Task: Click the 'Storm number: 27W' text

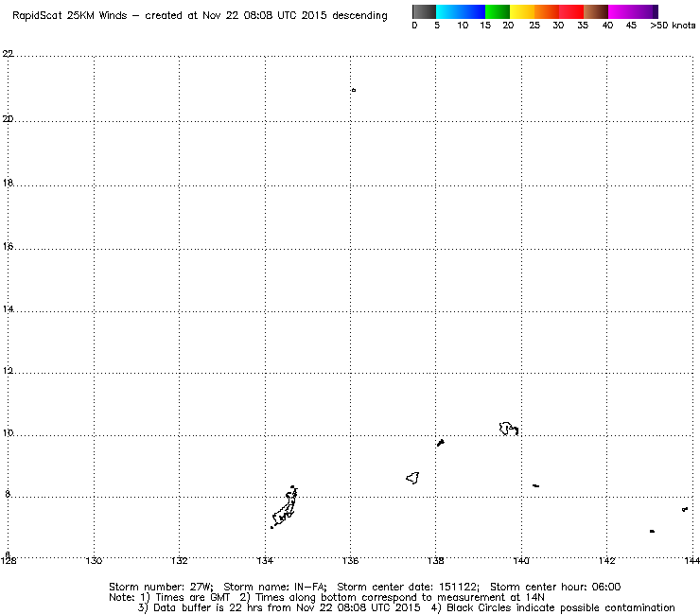Action: coord(161,587)
